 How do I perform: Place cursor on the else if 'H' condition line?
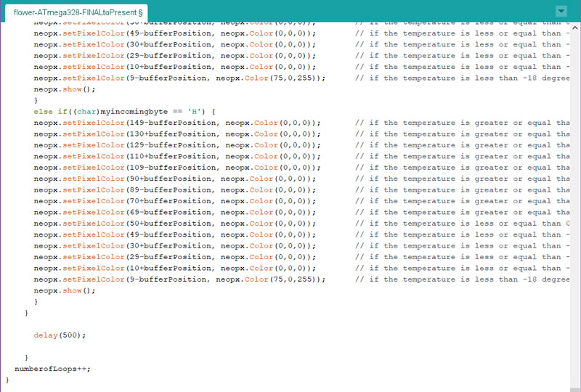coord(124,112)
